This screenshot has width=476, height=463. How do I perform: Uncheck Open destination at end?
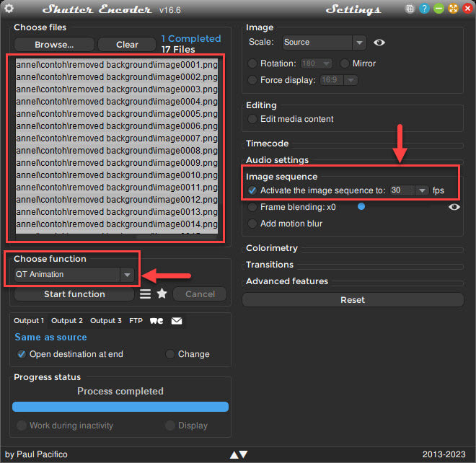[21, 354]
